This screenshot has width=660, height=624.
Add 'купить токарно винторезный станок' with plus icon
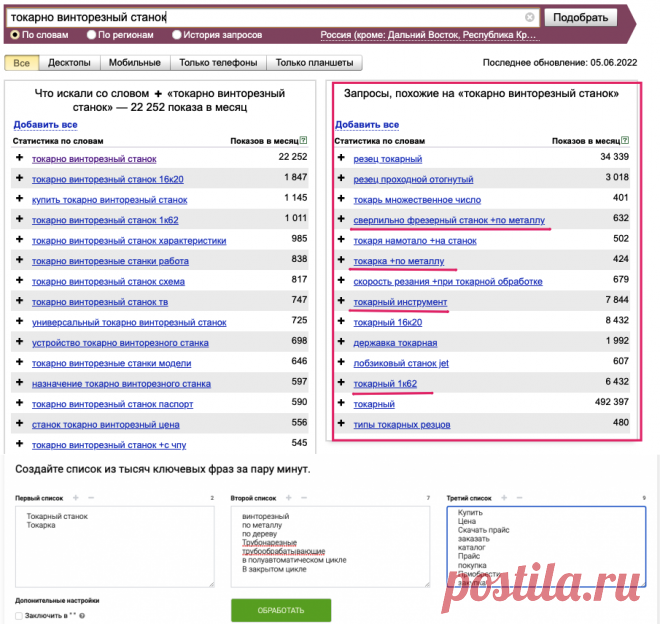19,198
